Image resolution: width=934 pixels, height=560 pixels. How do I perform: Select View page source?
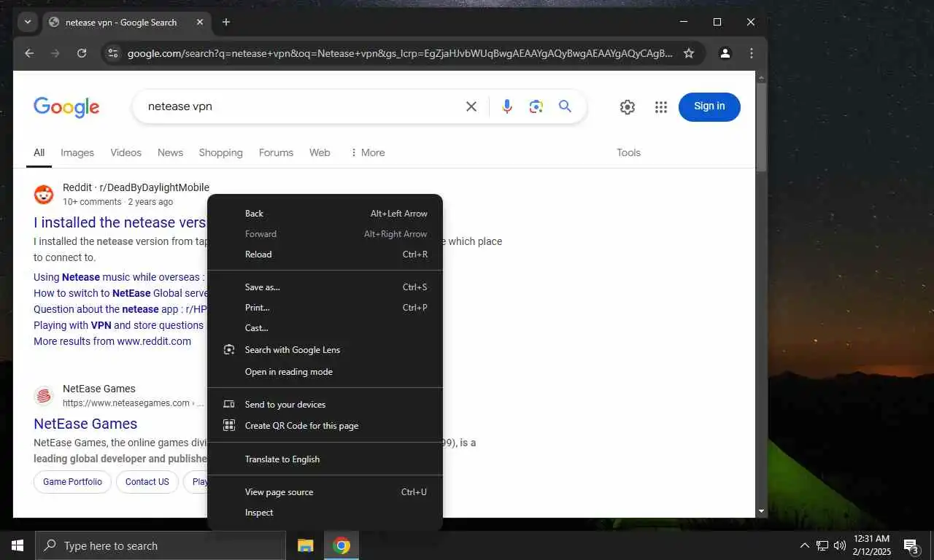(x=325, y=492)
